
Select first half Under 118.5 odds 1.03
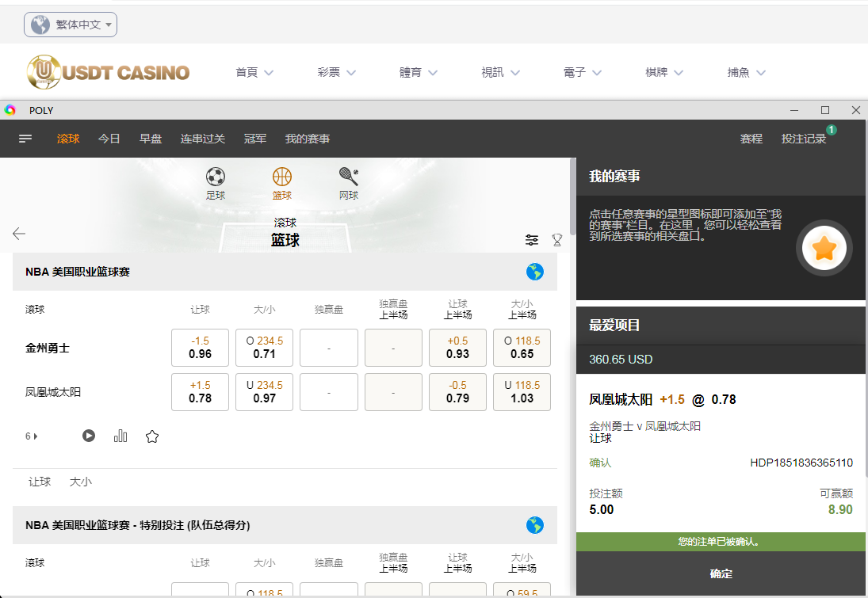tap(522, 391)
